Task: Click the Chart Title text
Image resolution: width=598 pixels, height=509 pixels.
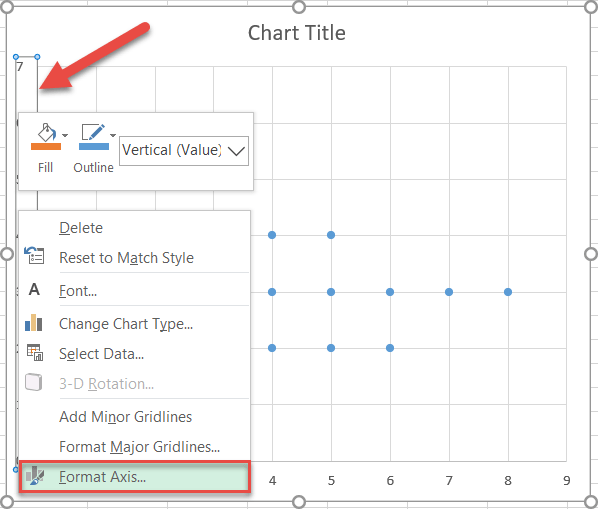Action: click(297, 33)
